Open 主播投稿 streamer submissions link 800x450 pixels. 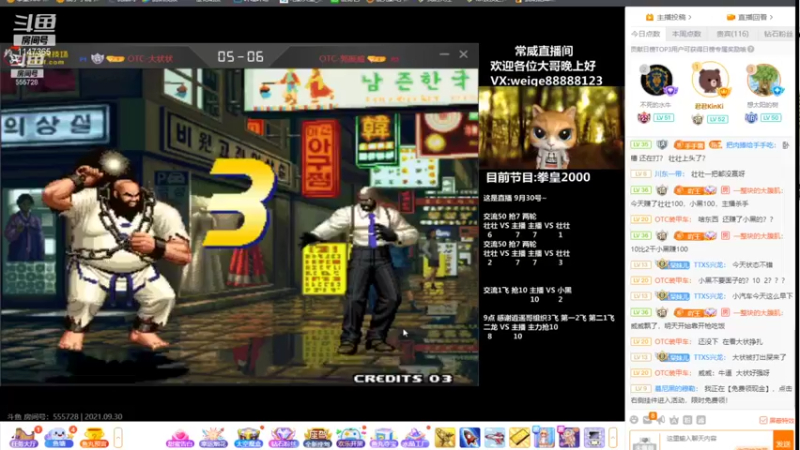669,17
